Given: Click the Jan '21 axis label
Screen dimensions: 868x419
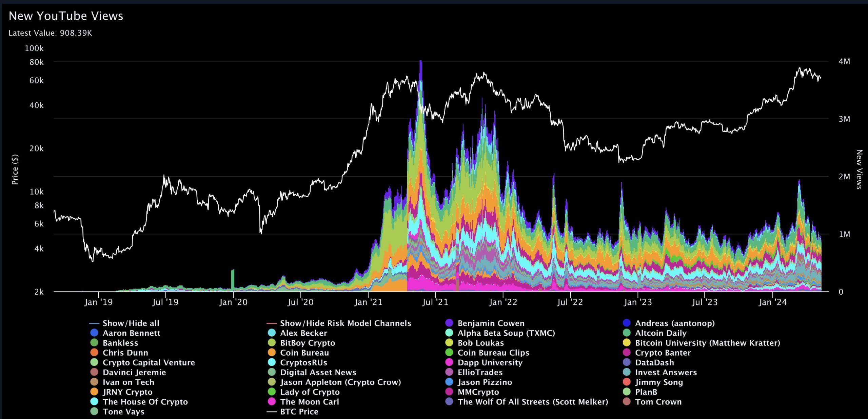Looking at the screenshot, I should (x=368, y=302).
